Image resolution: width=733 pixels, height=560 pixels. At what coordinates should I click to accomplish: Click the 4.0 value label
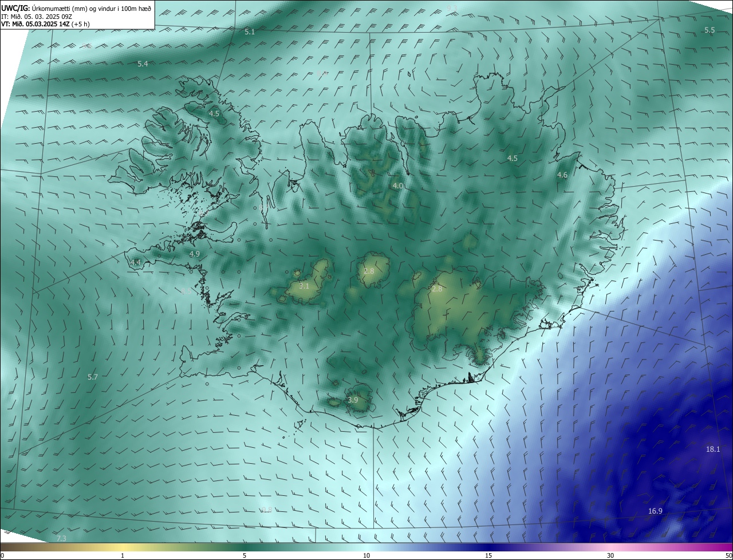click(x=397, y=186)
